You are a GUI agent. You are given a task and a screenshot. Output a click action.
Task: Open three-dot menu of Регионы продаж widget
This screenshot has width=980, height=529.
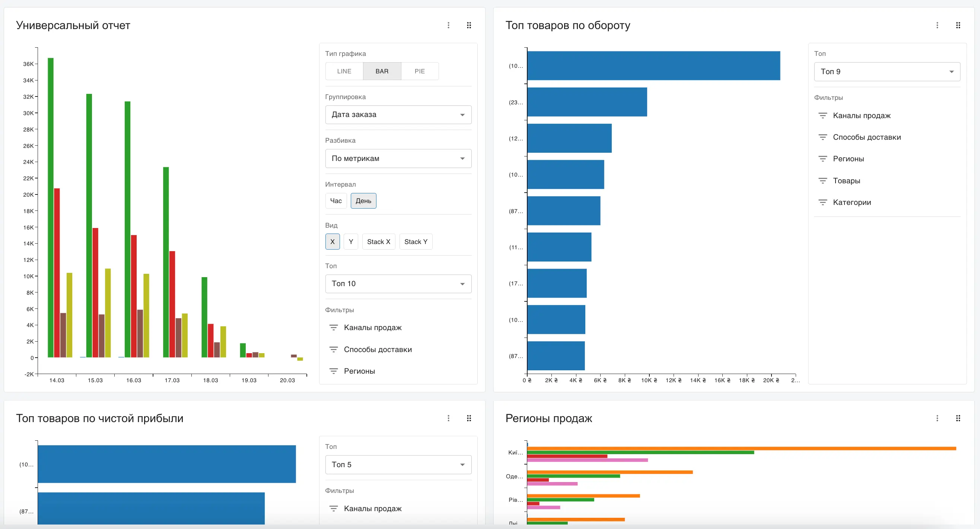(937, 418)
